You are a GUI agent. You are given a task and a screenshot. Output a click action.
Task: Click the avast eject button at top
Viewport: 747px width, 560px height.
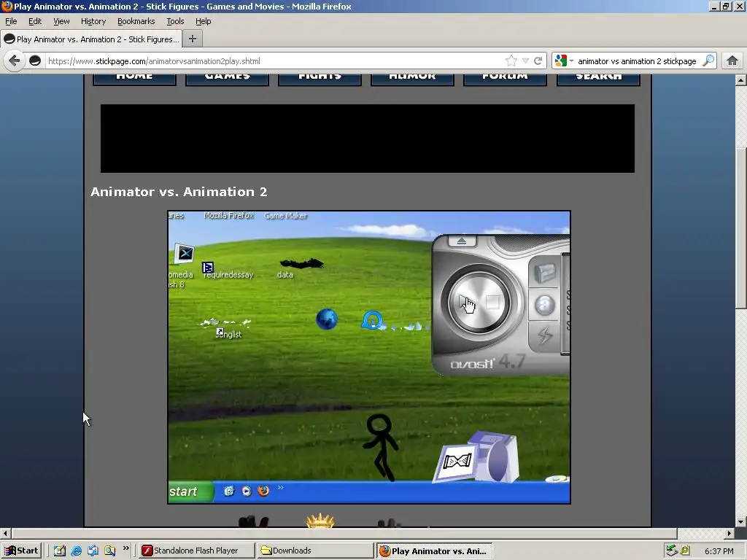[x=462, y=241]
